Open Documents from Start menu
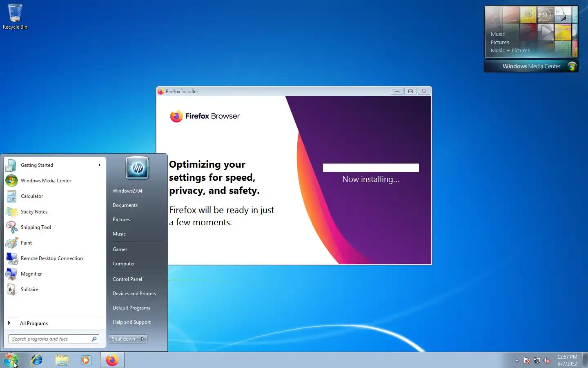The width and height of the screenshot is (588, 368). click(x=125, y=205)
